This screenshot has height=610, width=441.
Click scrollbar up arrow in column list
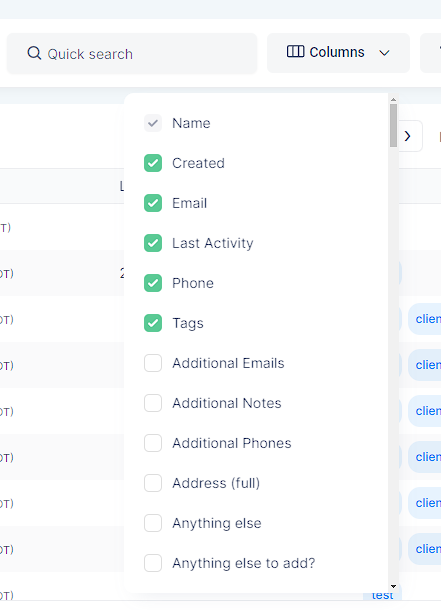pyautogui.click(x=393, y=100)
